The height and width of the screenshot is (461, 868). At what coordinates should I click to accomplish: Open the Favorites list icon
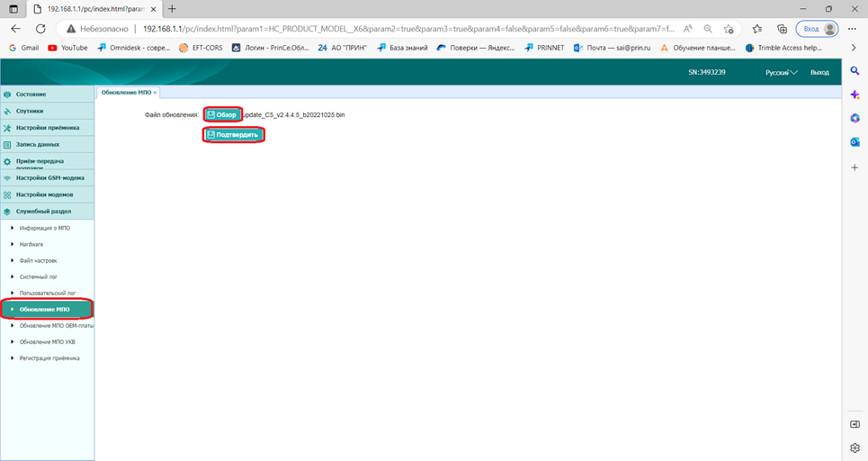[757, 29]
